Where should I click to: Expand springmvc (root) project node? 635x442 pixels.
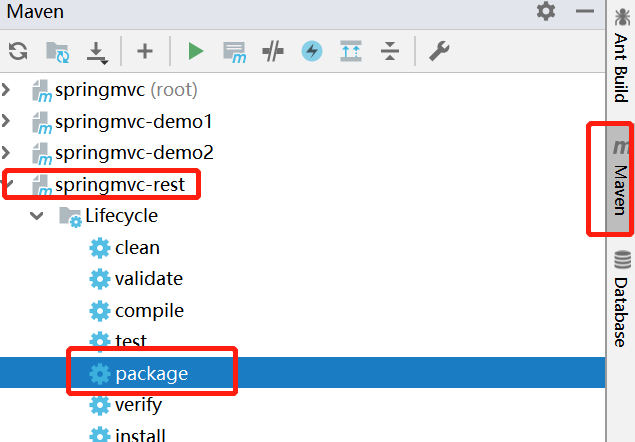6,90
